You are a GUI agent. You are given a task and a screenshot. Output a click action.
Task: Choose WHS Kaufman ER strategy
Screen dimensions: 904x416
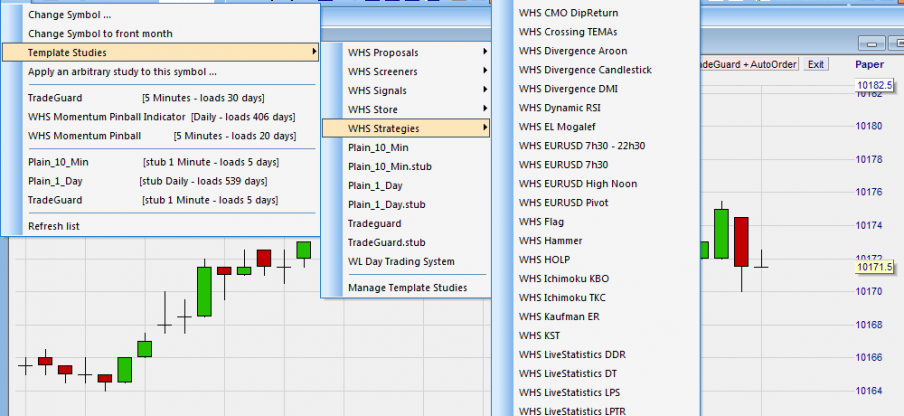(596, 317)
